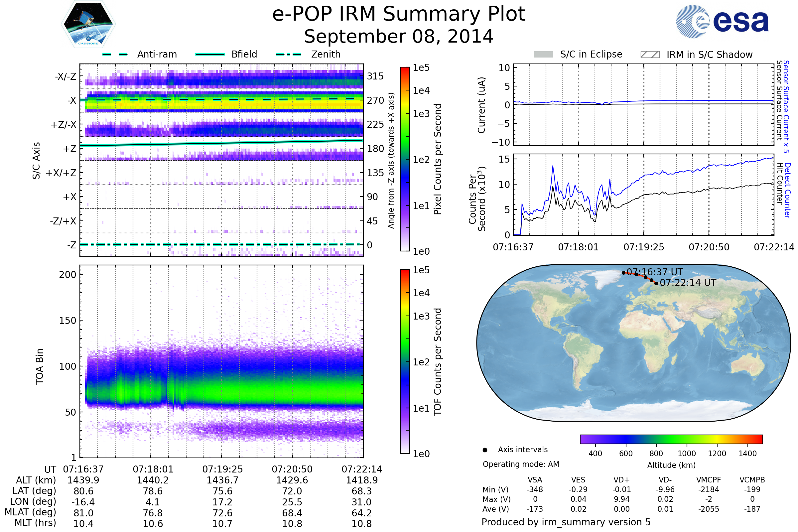Click the S/C in Eclipse gray swatch

click(x=544, y=55)
